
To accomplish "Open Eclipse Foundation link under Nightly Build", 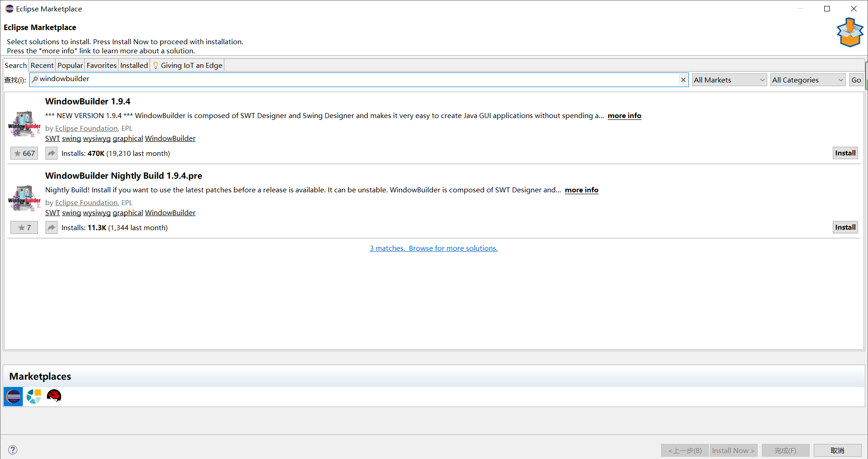I will click(x=86, y=203).
